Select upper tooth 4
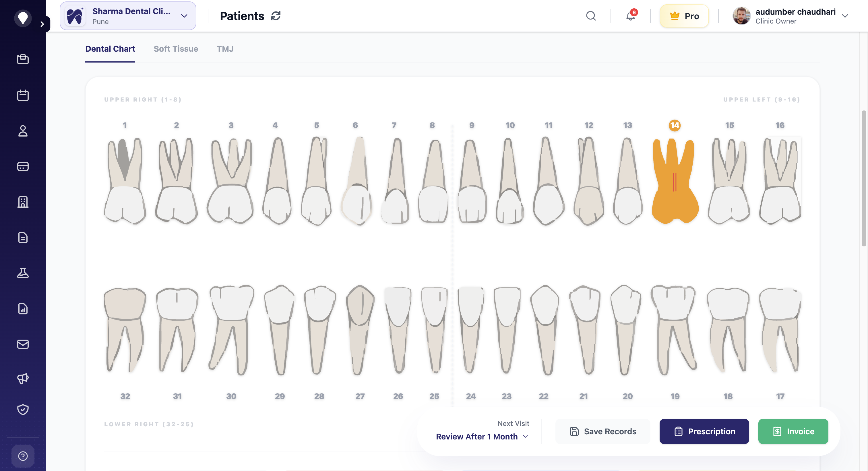The height and width of the screenshot is (471, 868). click(277, 181)
